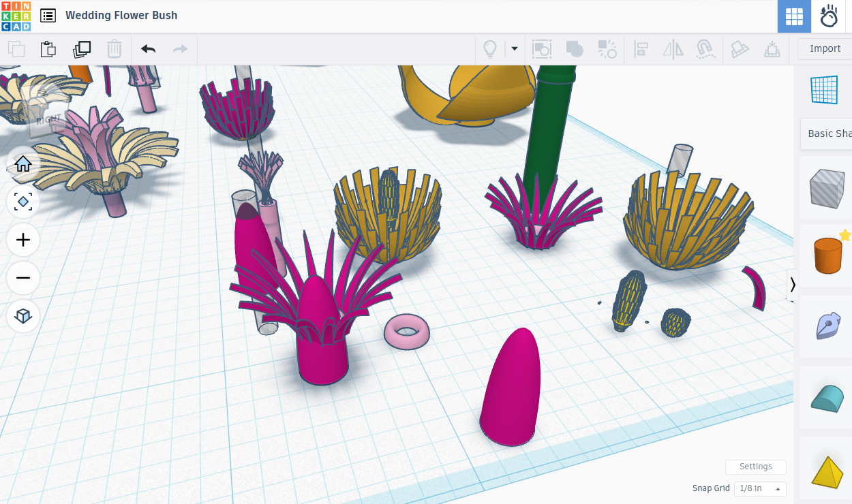The image size is (852, 504).
Task: Undo the last action
Action: point(148,49)
